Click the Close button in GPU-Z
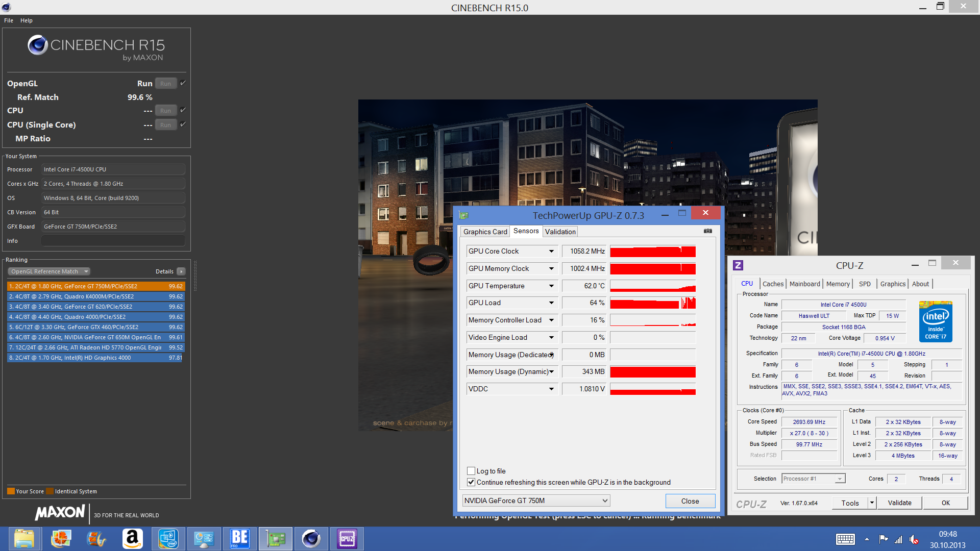This screenshot has height=551, width=980. tap(690, 501)
